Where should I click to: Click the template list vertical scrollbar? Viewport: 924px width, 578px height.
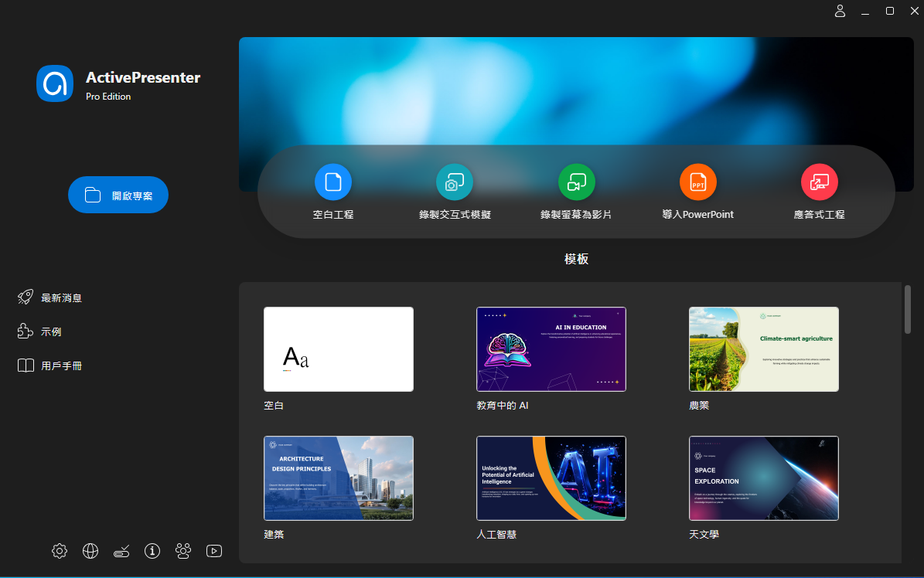[x=908, y=309]
